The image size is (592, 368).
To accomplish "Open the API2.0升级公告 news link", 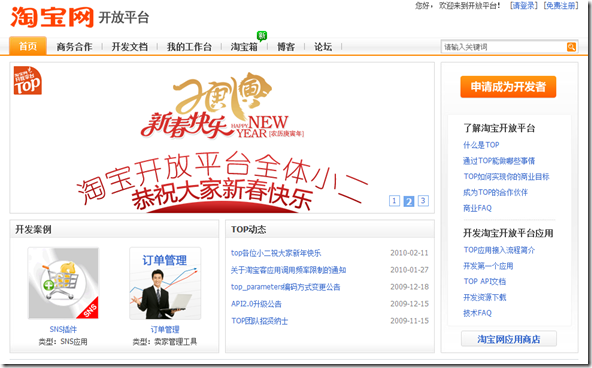I will point(256,304).
